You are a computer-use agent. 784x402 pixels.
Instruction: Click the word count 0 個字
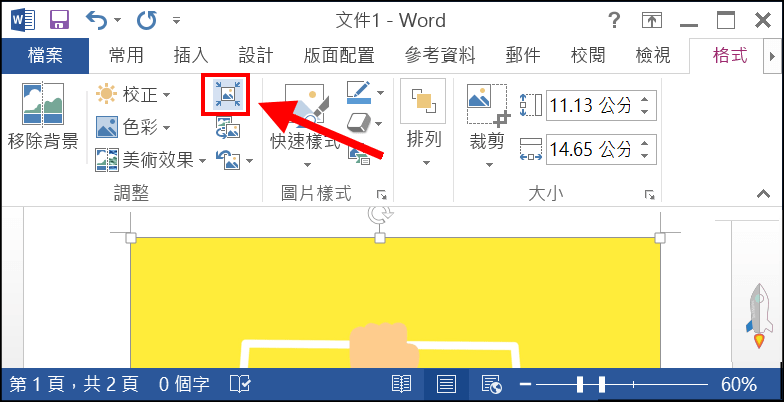tap(184, 384)
